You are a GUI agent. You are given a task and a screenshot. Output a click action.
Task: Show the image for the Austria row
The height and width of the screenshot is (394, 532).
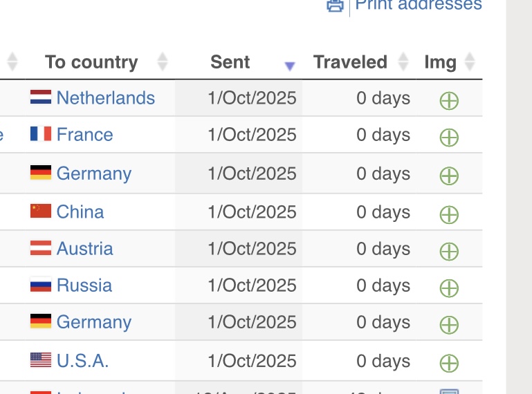click(449, 252)
